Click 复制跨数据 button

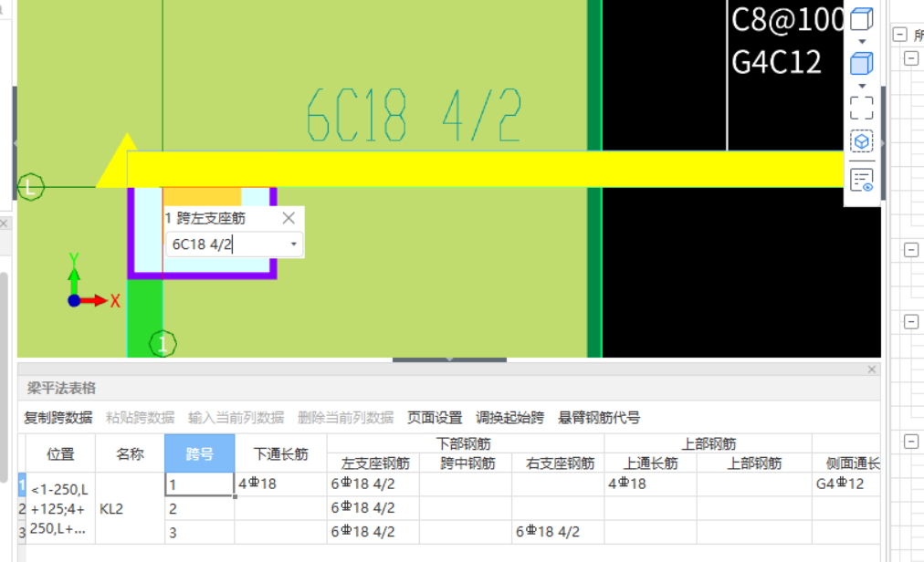click(x=58, y=418)
